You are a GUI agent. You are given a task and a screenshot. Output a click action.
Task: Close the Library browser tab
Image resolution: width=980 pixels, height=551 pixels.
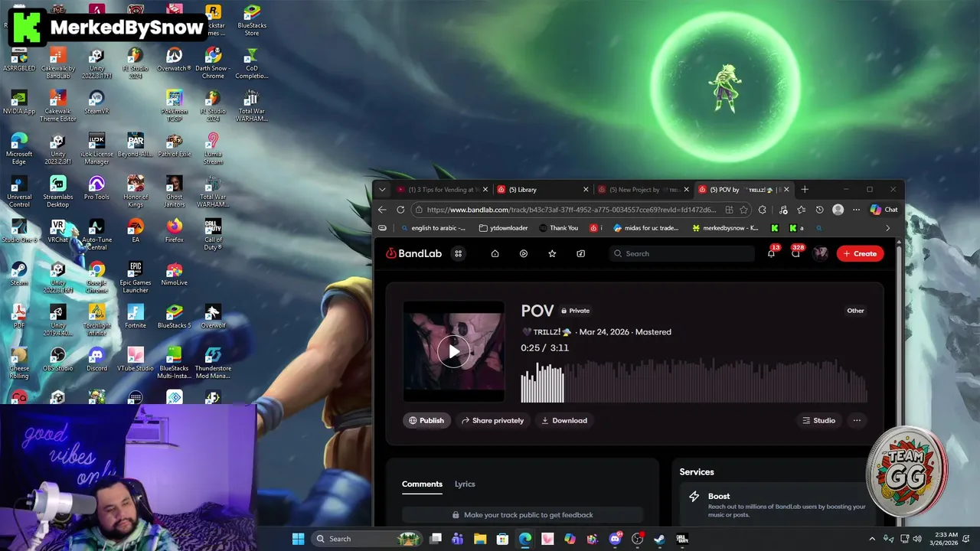point(586,190)
